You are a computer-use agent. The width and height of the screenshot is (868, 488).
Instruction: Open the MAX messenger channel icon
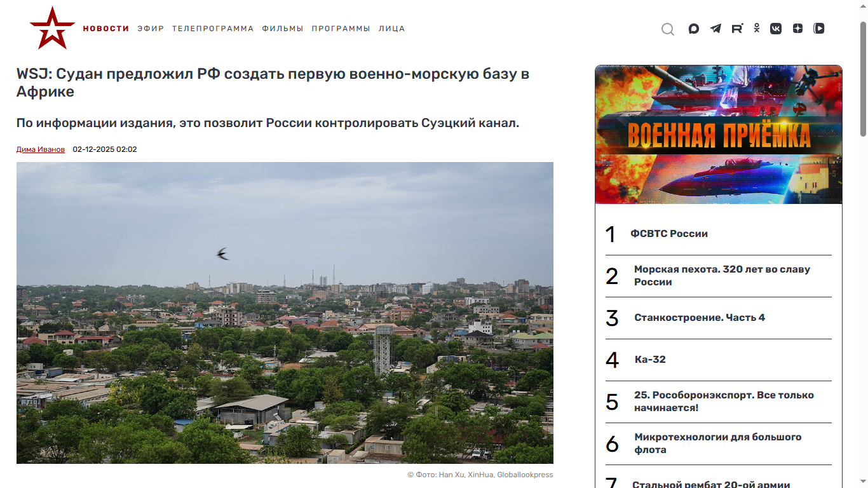click(x=694, y=29)
